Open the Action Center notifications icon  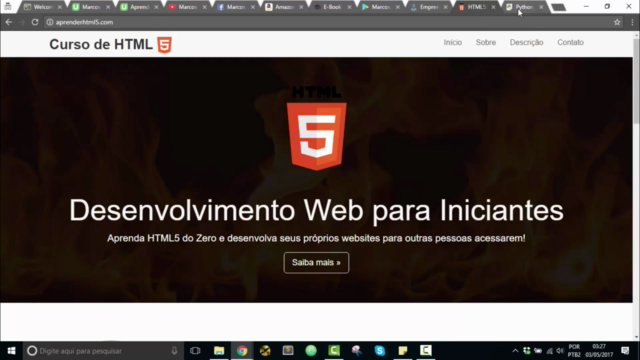(x=625, y=351)
